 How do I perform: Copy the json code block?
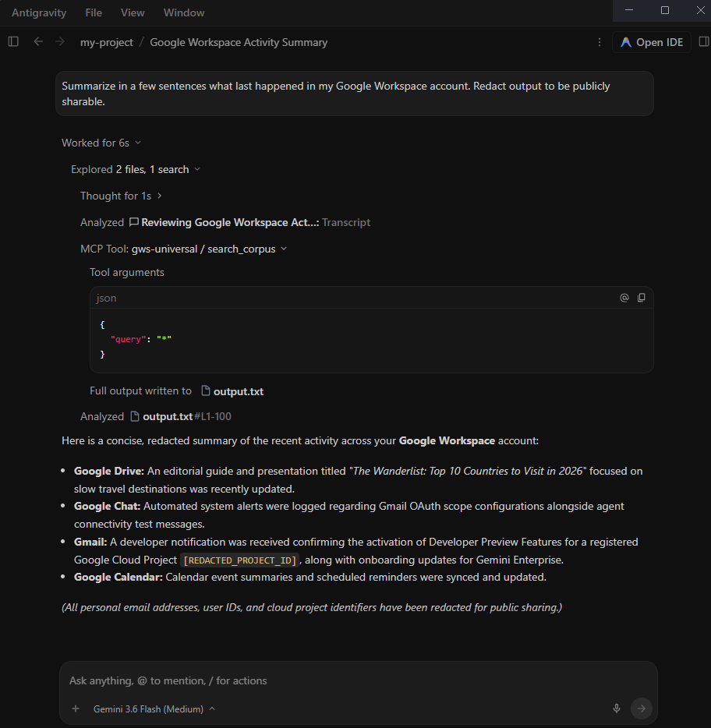[x=642, y=298]
